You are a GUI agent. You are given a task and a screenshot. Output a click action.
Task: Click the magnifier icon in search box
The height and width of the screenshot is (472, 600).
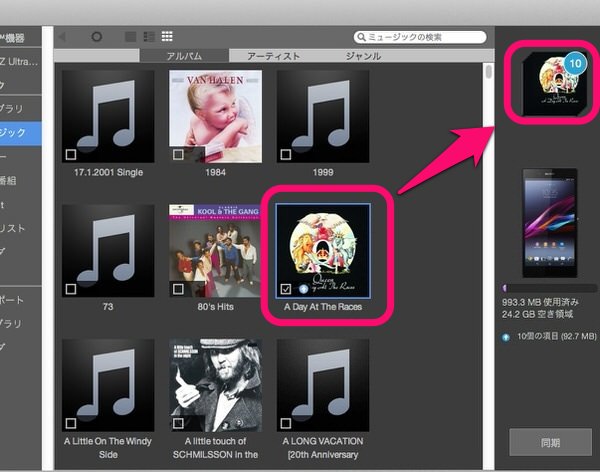click(361, 37)
